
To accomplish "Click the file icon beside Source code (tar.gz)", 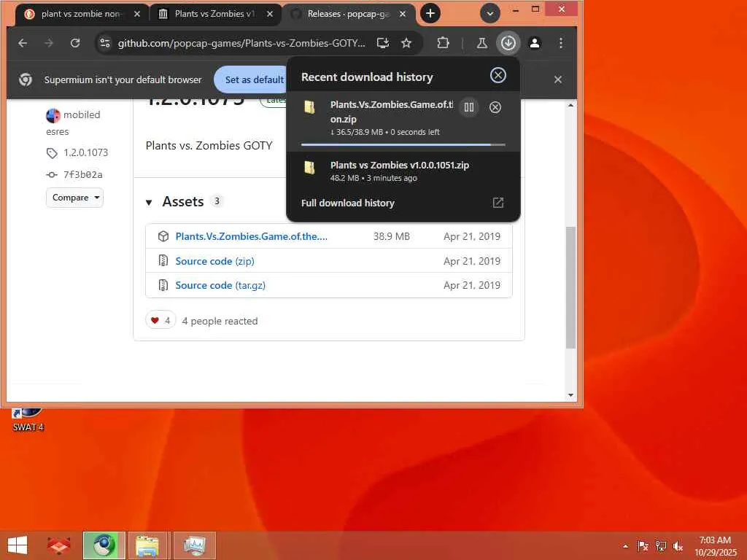I will (163, 285).
